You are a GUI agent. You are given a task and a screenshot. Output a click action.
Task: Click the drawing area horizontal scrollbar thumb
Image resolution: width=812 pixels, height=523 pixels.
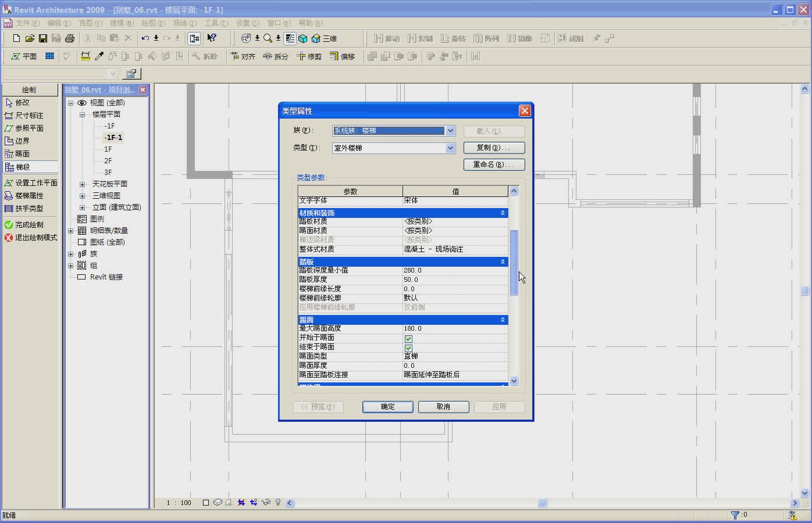click(543, 503)
